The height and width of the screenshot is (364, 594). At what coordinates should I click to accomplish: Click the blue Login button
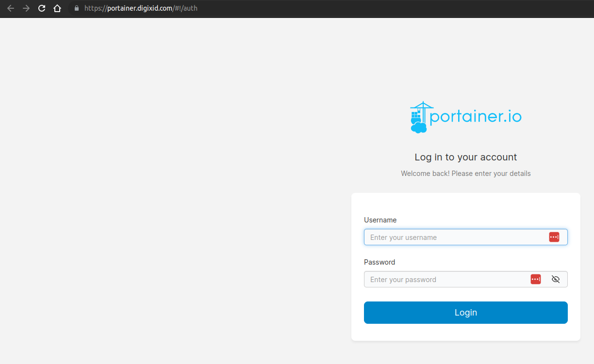point(466,313)
